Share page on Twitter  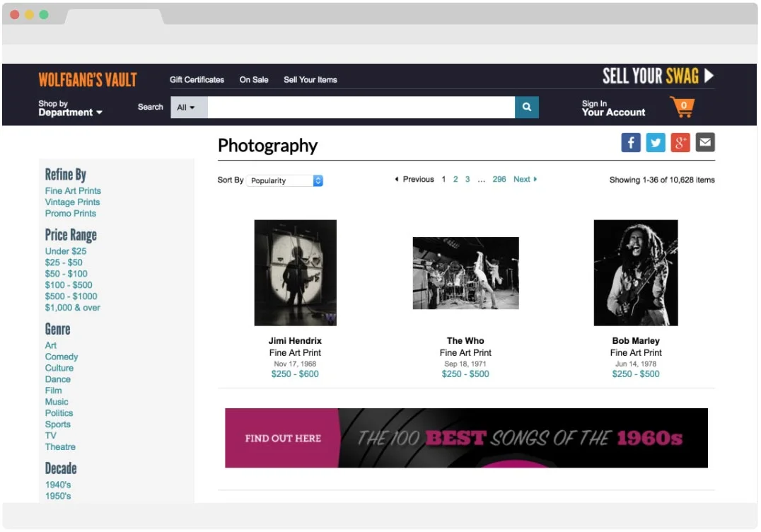click(x=655, y=142)
